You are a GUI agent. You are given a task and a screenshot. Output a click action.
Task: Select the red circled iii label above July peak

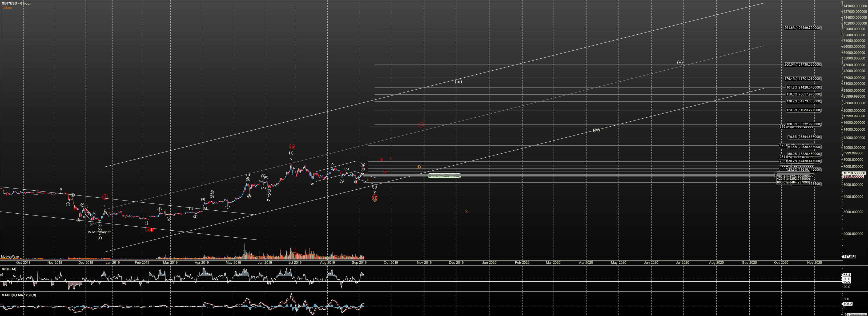(x=292, y=147)
